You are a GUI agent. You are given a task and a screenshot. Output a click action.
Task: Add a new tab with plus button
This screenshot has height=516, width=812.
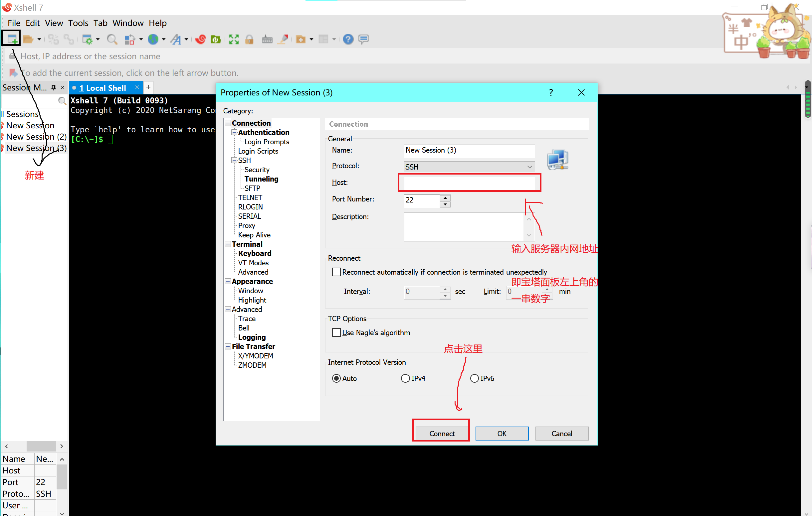click(x=148, y=87)
